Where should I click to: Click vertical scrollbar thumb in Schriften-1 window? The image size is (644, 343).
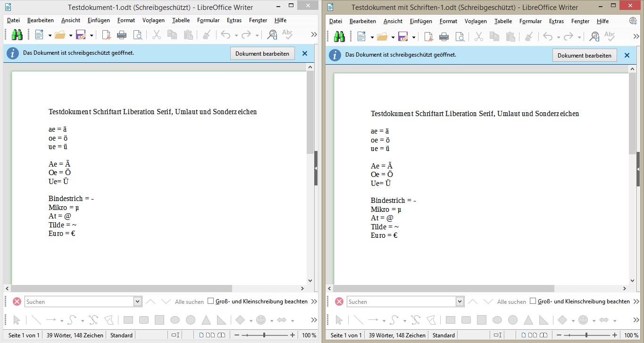coord(633,114)
